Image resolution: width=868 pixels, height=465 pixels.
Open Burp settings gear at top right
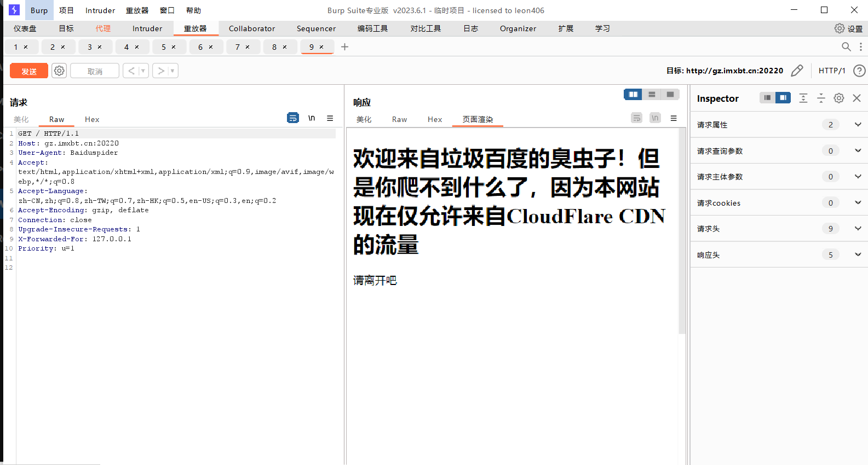pyautogui.click(x=840, y=28)
